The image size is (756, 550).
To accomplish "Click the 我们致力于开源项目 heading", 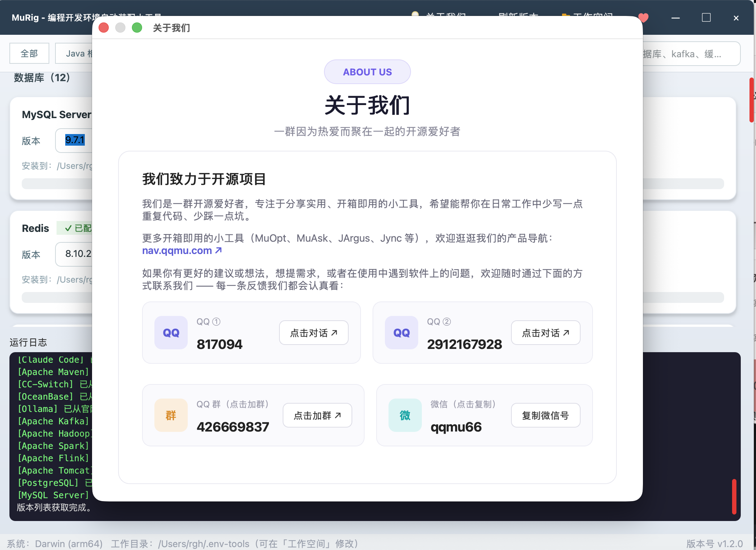I will click(204, 179).
